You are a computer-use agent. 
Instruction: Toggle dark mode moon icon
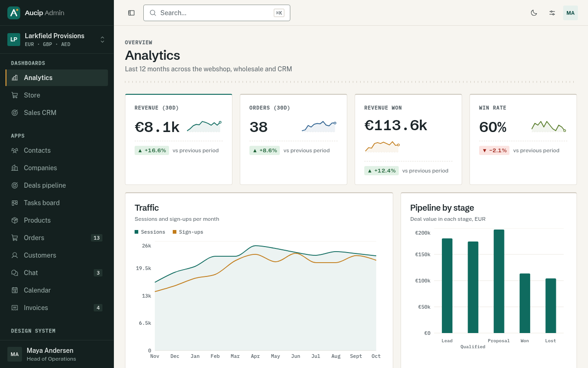[x=534, y=13]
